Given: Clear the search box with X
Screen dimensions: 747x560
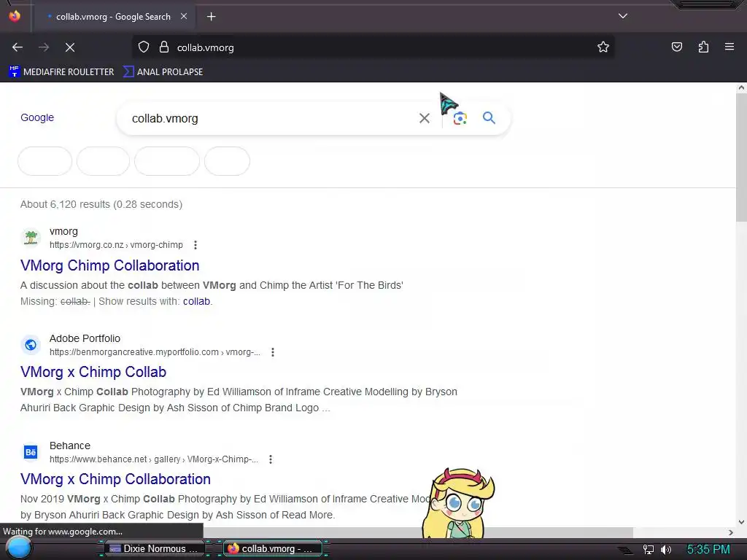Looking at the screenshot, I should tap(425, 119).
